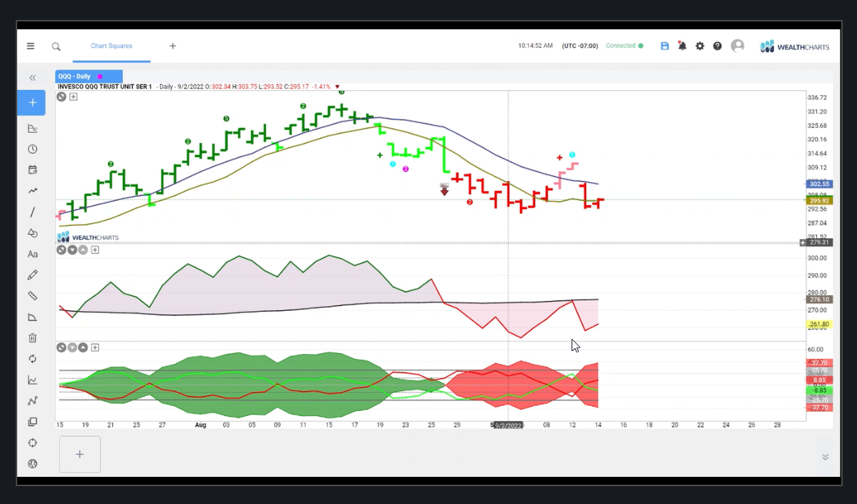Image resolution: width=857 pixels, height=504 pixels.
Task: Click the blue plus add button in sidebar
Action: click(31, 103)
